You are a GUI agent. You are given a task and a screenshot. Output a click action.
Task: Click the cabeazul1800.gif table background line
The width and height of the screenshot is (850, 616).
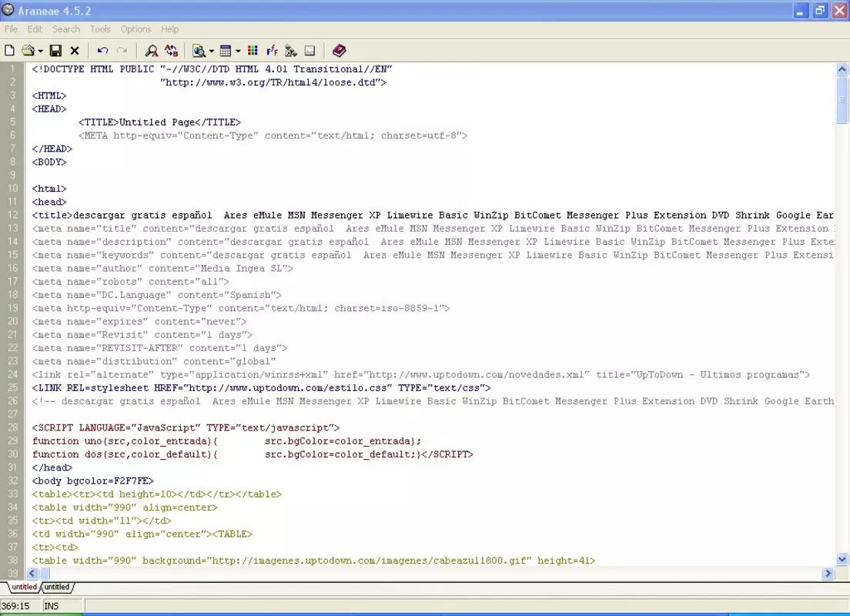[313, 560]
